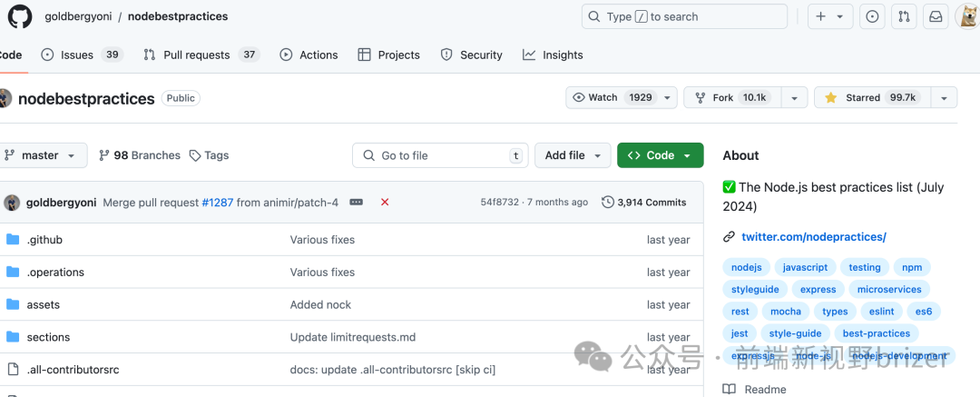Click 'Update limitrequests.md' commit message
The width and height of the screenshot is (980, 397).
pyautogui.click(x=352, y=337)
